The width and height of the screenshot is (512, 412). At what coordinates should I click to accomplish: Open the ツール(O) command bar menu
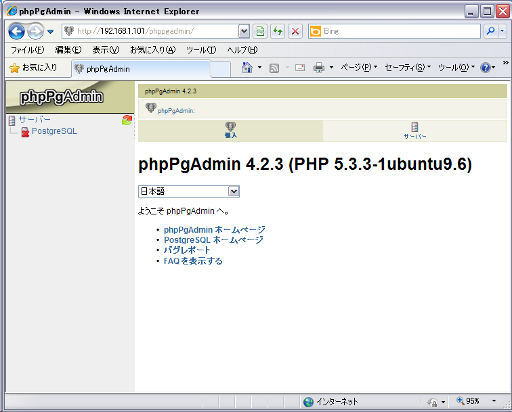click(456, 67)
